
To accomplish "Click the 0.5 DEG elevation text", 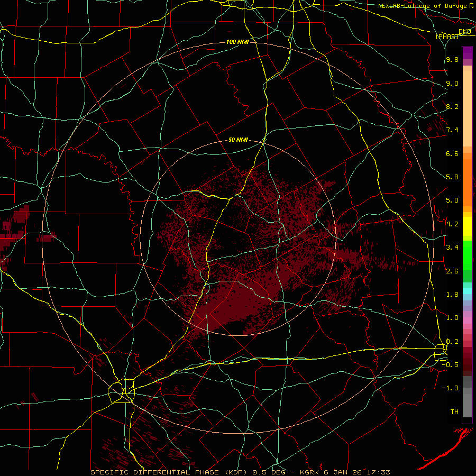I will [270, 472].
